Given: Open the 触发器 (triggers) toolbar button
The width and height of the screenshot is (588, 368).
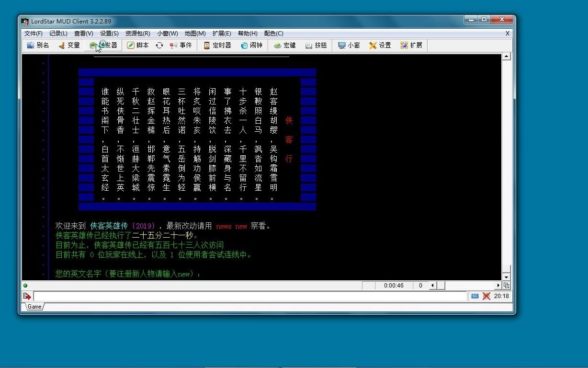Looking at the screenshot, I should (x=103, y=45).
